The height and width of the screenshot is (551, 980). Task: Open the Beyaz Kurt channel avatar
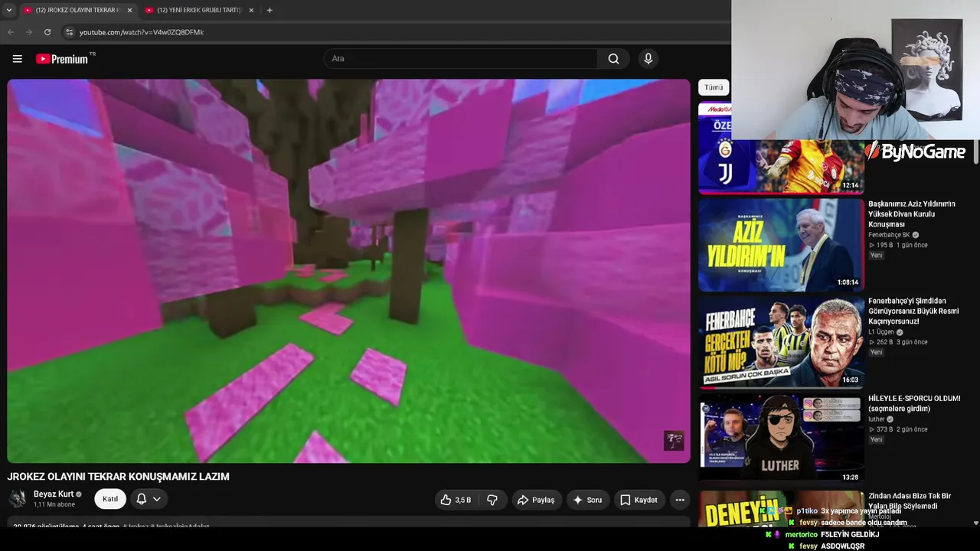click(18, 499)
